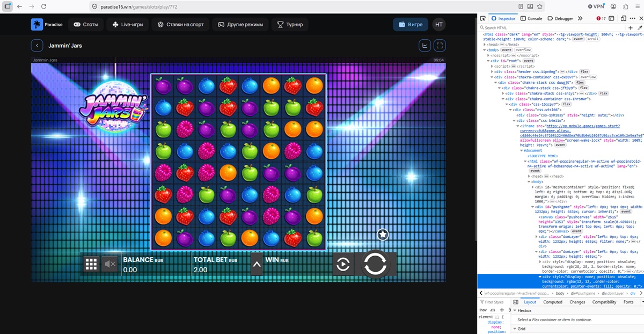Open the browser hamburger menu
Viewport: 644px width, 334px height.
point(637,6)
